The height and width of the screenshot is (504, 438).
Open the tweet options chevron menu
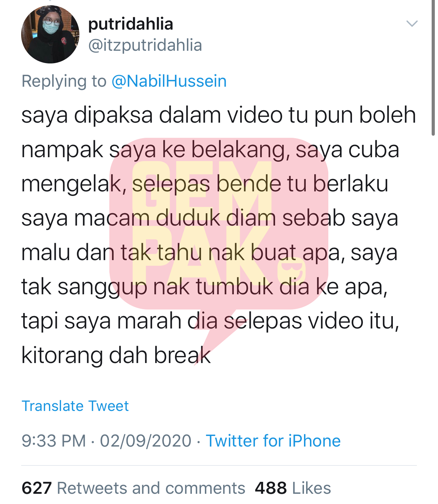[x=412, y=24]
